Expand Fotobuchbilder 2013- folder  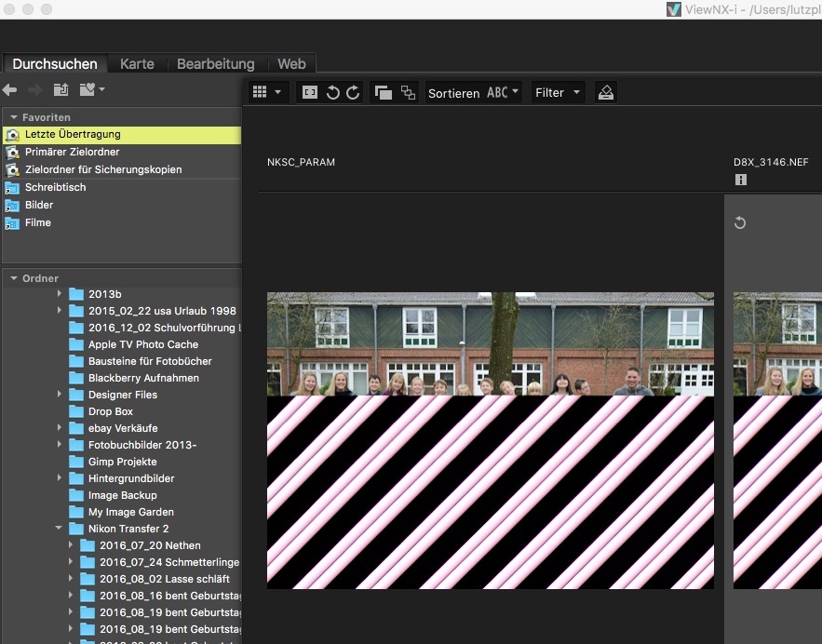(x=60, y=444)
